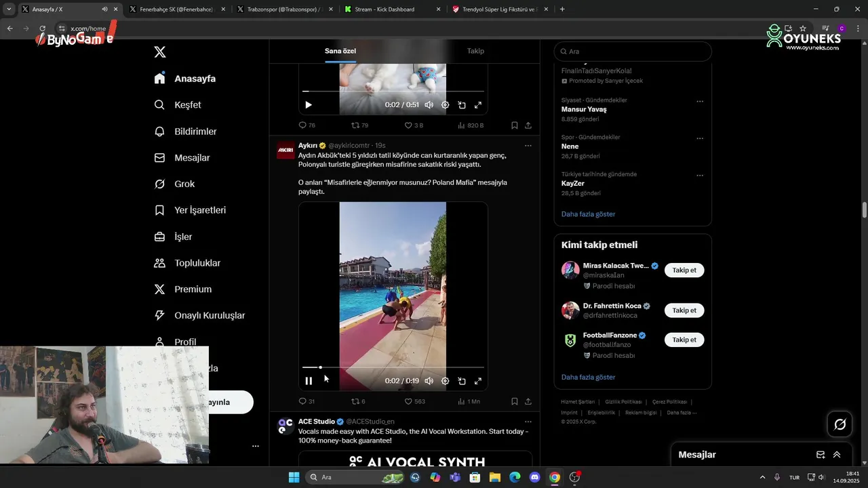
Task: Open Onaylı Kuruluşlar in the sidebar
Action: (x=199, y=315)
